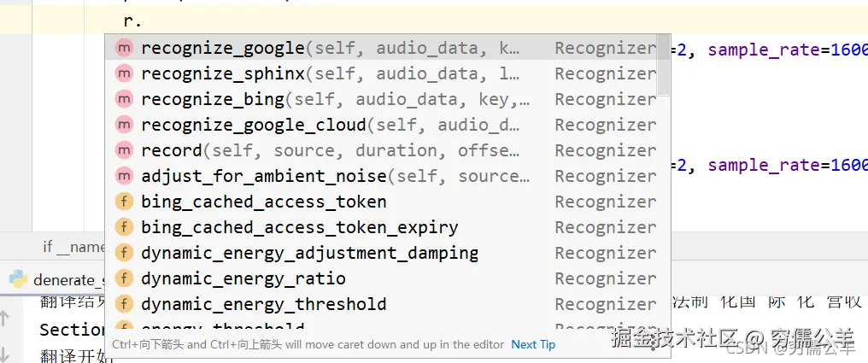This screenshot has height=363, width=868.
Task: Click the field icon next to bing_cached_access_token_expiry
Action: coord(124,227)
